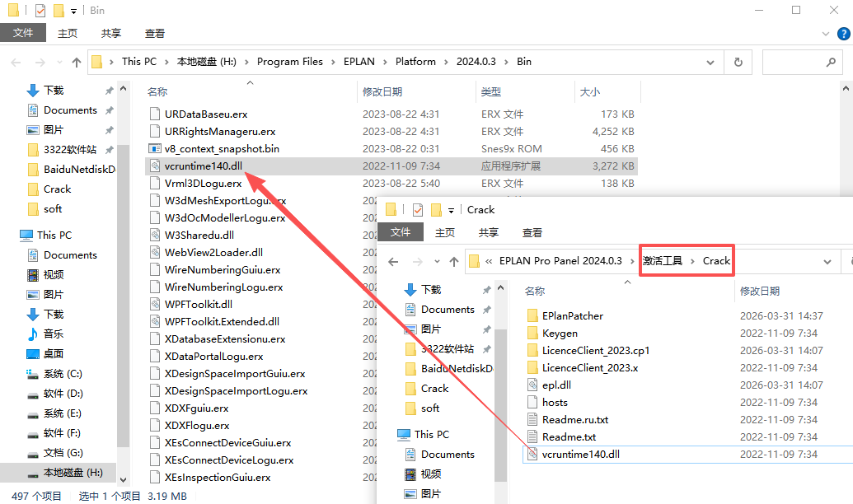
Task: Open the EPlanPatcher folder
Action: pos(572,315)
